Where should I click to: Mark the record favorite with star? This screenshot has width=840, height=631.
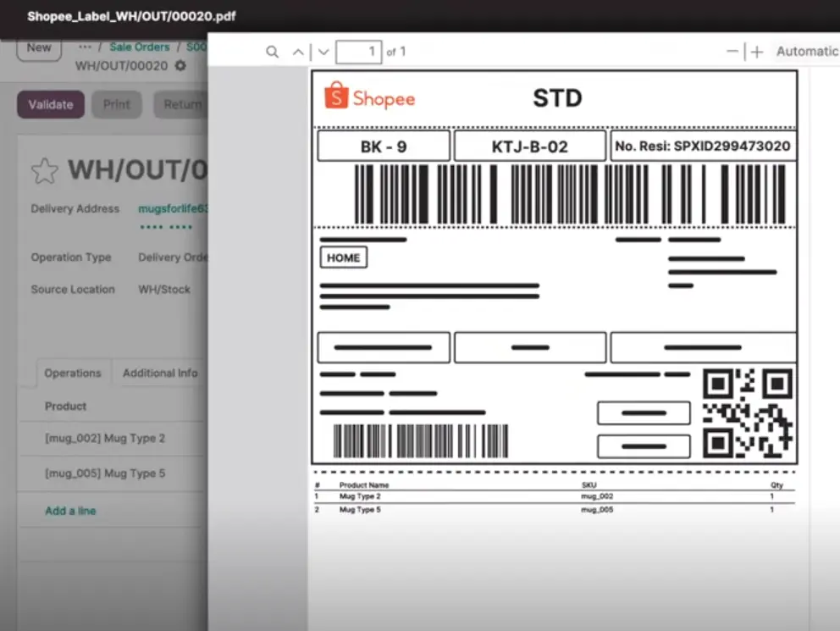pyautogui.click(x=45, y=171)
